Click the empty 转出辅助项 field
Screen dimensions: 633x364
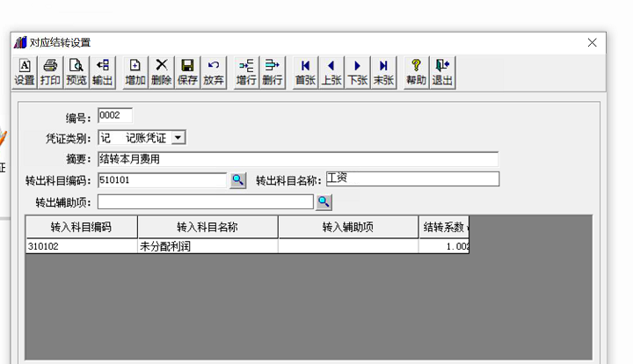tap(206, 201)
